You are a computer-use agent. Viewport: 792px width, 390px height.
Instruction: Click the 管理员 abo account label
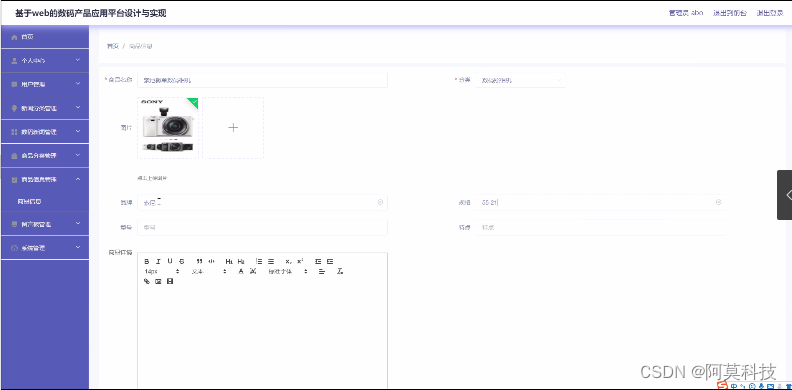686,13
